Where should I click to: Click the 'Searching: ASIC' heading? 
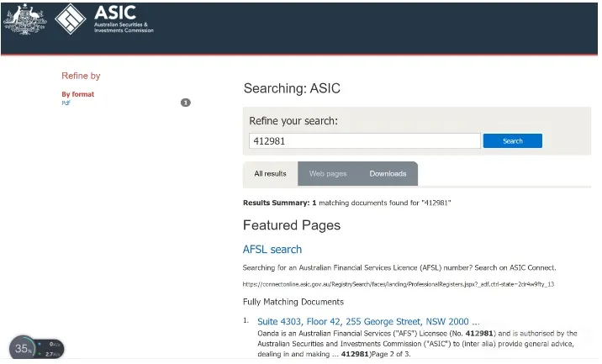[x=292, y=88]
